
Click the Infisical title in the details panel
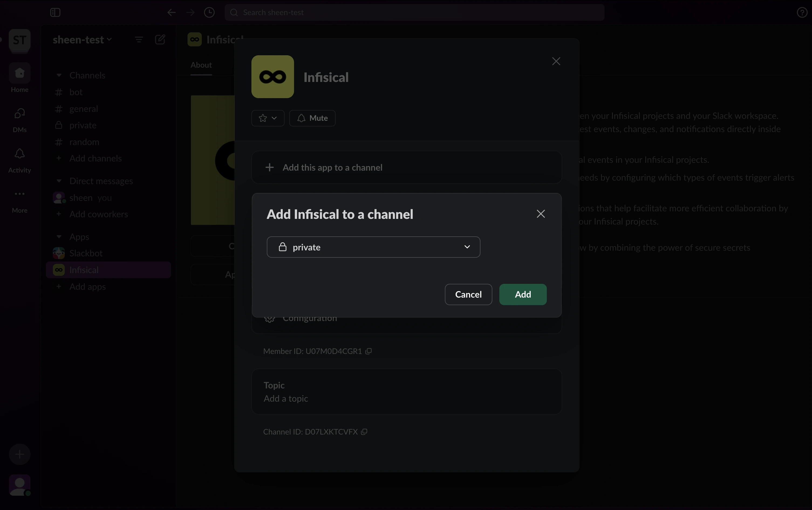coord(326,77)
